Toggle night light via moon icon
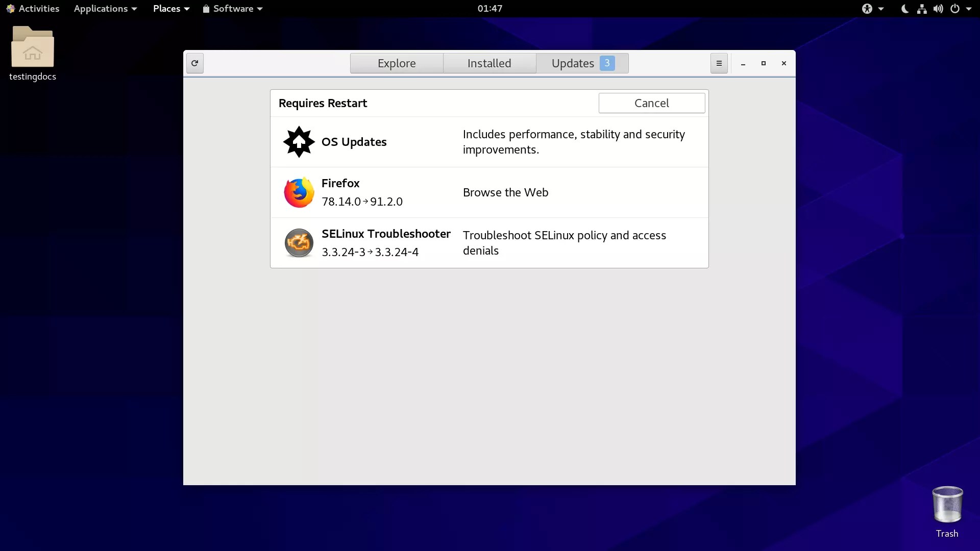Screen dimensions: 980x551 click(x=904, y=9)
